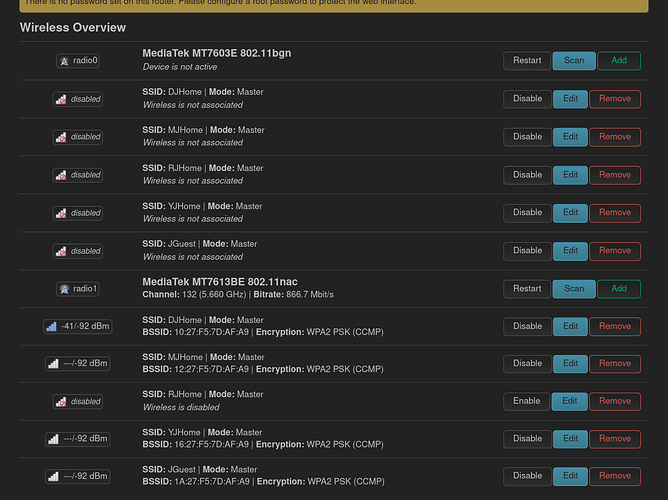Remove the unassociated radio0 RJHome network
Viewport: 668px width, 500px height.
point(615,175)
